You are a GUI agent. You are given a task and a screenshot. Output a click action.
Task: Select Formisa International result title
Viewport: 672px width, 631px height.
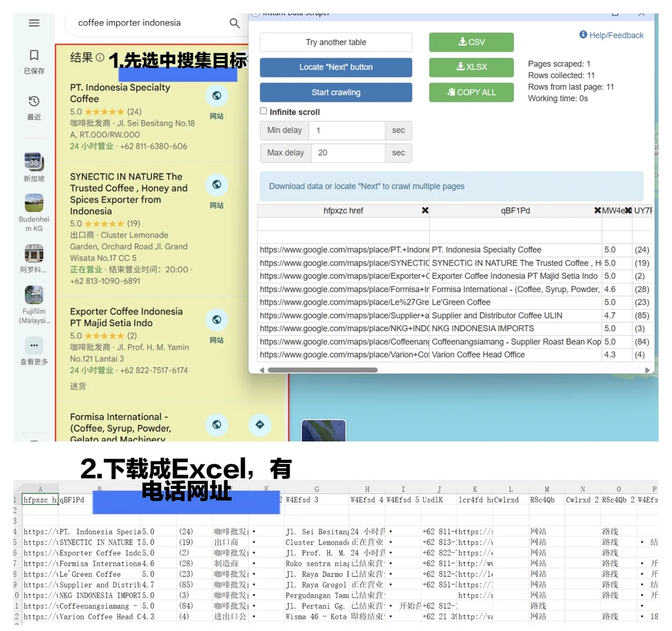point(121,428)
